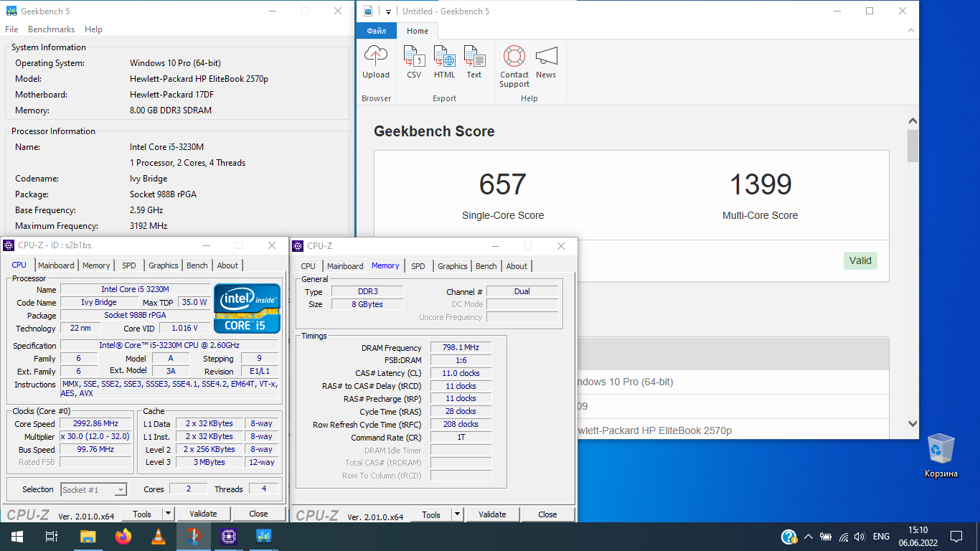Open the Socket #1 selection combo box
This screenshot has height=551, width=980.
tap(93, 490)
